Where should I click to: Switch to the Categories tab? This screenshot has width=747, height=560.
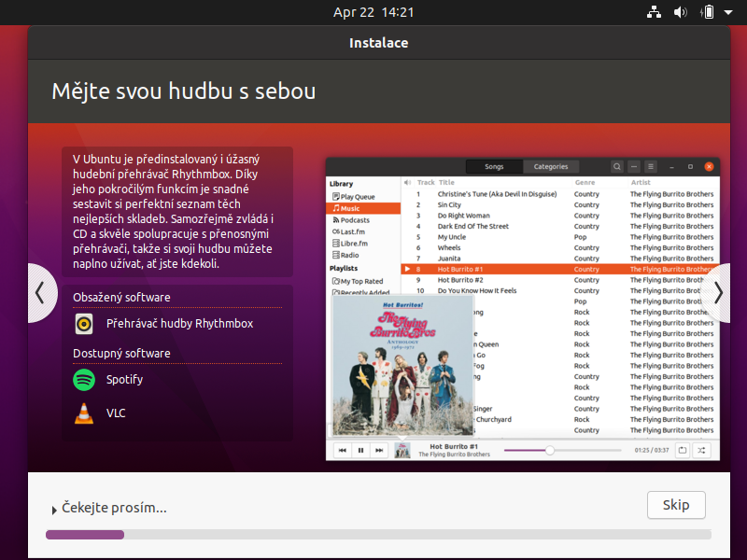[x=551, y=167]
